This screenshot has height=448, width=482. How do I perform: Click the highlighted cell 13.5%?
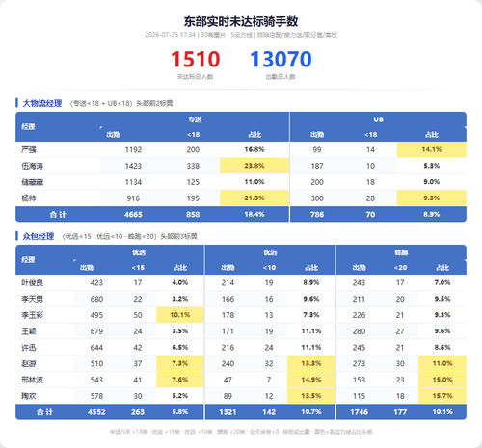tap(311, 396)
